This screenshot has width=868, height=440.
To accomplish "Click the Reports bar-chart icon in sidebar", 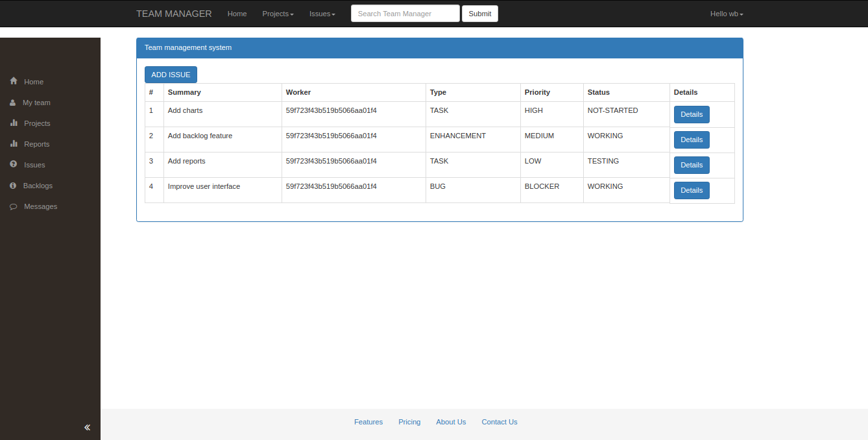I will [x=14, y=143].
